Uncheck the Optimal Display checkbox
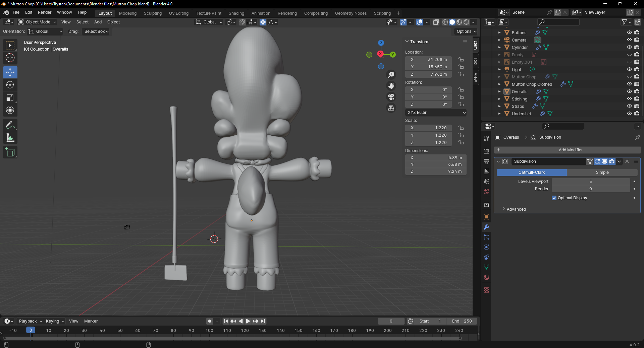644x348 pixels. tap(554, 198)
